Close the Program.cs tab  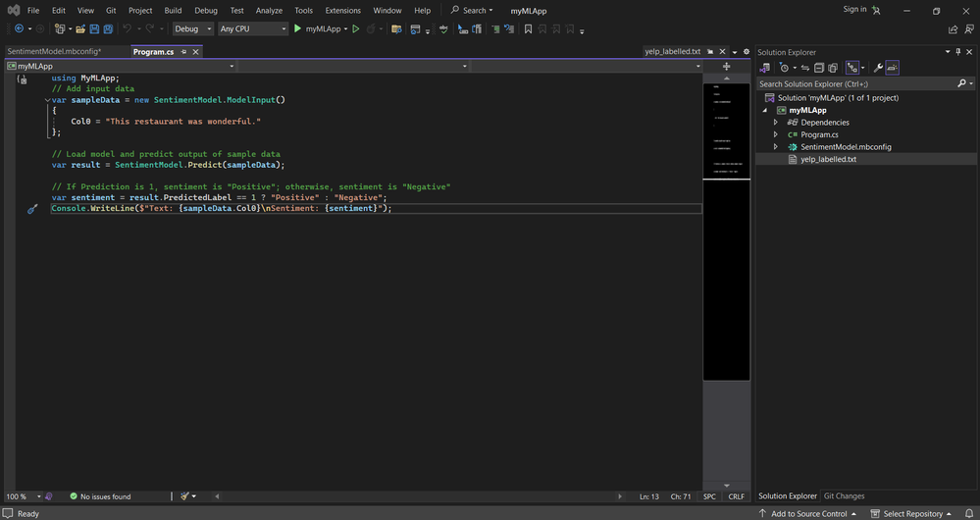195,52
